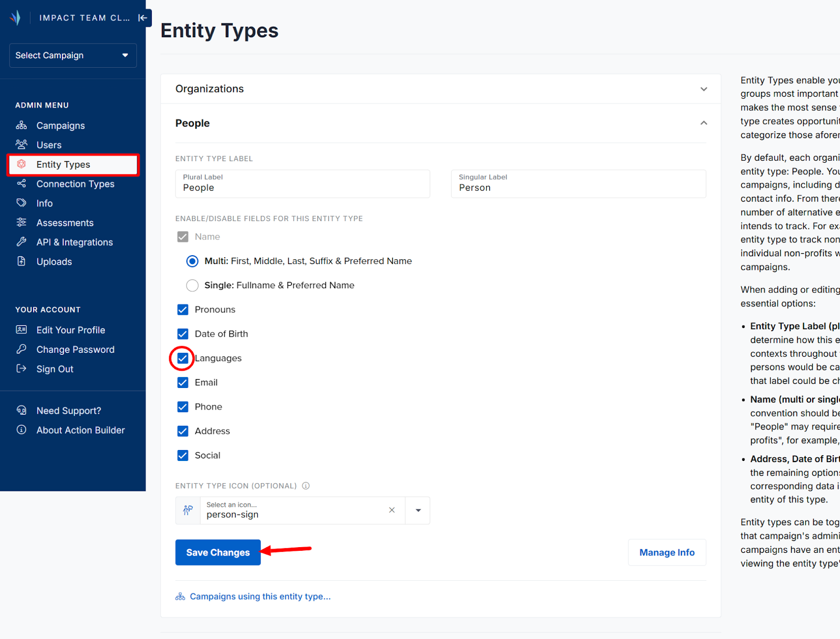Image resolution: width=840 pixels, height=639 pixels.
Task: Click the Plural Label input field
Action: tap(302, 184)
